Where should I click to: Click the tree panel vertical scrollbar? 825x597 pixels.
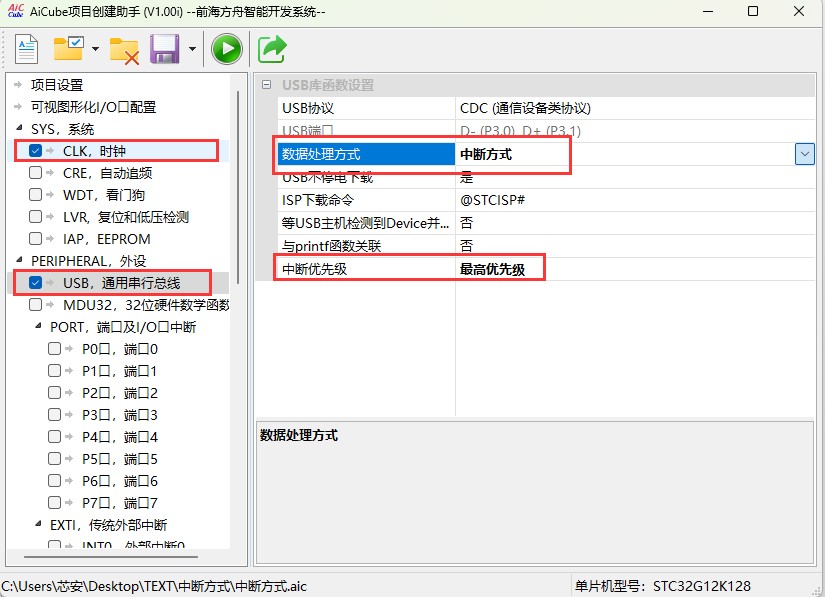pos(238,187)
